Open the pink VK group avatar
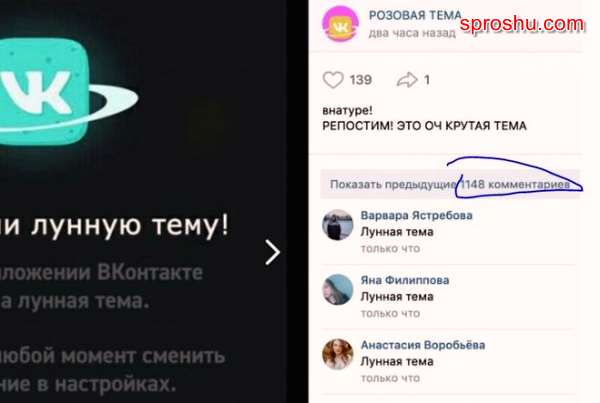Viewport: 600px width, 403px height. click(x=340, y=24)
